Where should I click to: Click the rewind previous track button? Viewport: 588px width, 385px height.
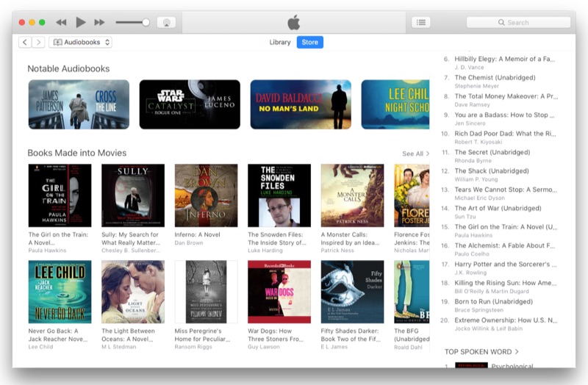coord(61,23)
